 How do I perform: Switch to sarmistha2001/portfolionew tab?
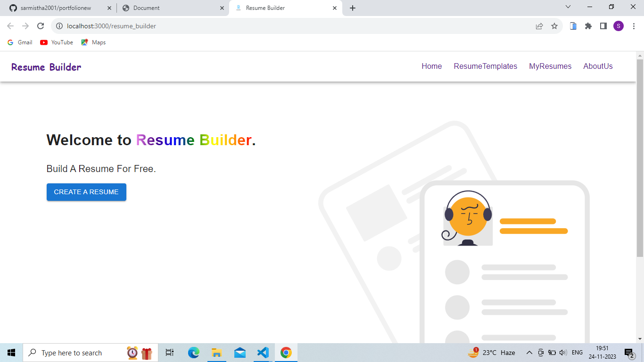tap(59, 8)
